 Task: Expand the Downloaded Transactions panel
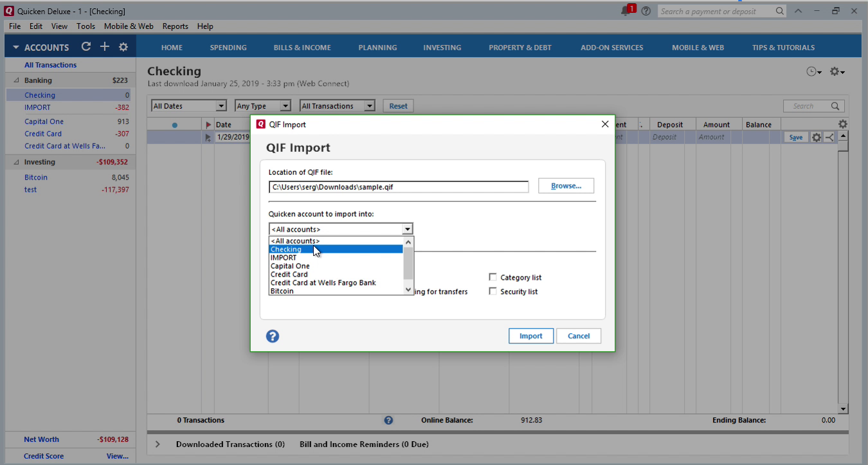pos(158,444)
